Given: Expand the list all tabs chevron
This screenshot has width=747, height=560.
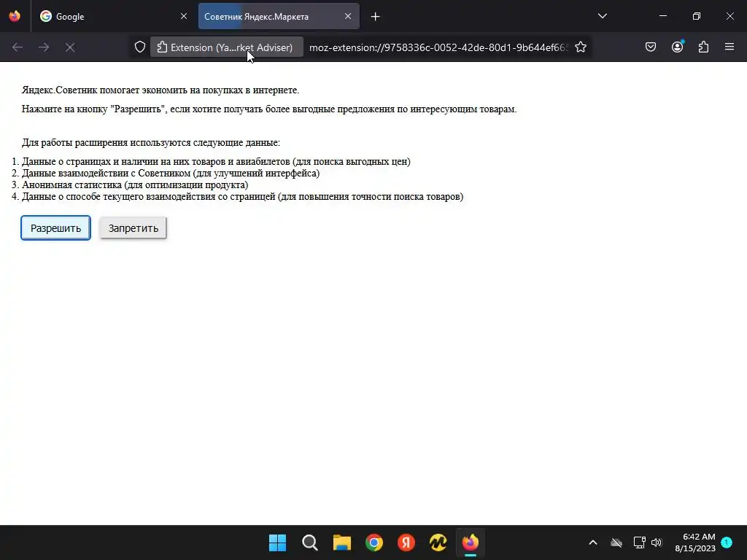Looking at the screenshot, I should pyautogui.click(x=602, y=16).
